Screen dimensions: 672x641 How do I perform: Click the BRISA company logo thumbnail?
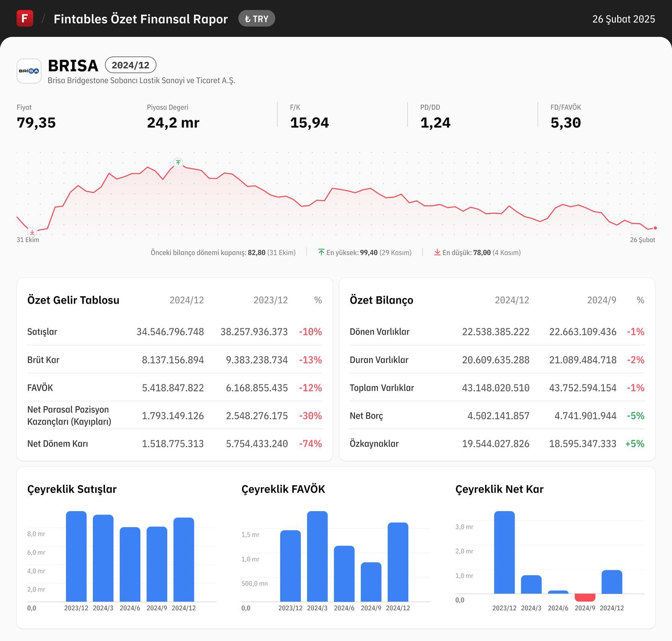pyautogui.click(x=29, y=71)
